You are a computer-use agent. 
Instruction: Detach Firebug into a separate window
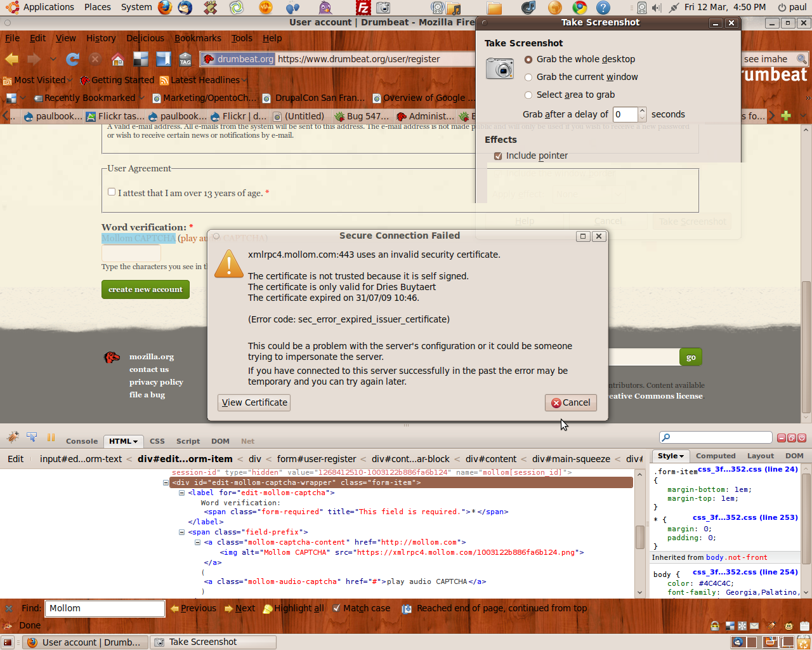792,438
